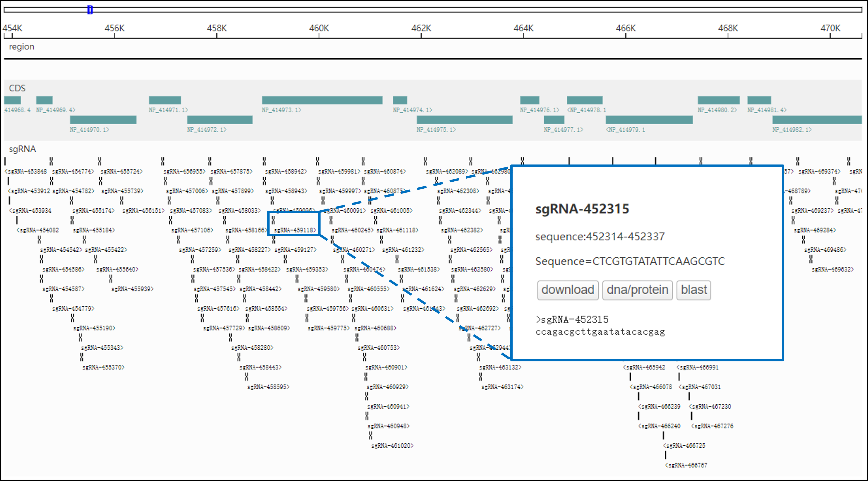The height and width of the screenshot is (481, 868).
Task: Click the sgRNA-467276 label
Action: [712, 426]
